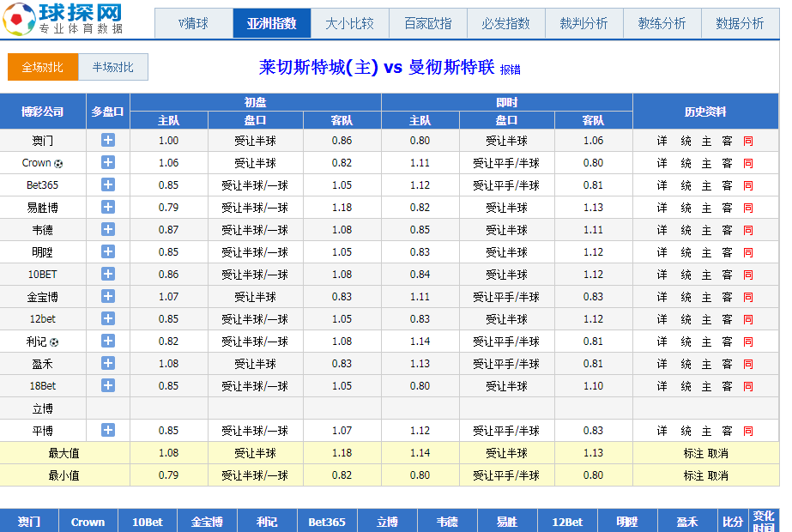Open the 球探网 logo homepage
Viewport: 792px width, 532px height.
coord(63,19)
